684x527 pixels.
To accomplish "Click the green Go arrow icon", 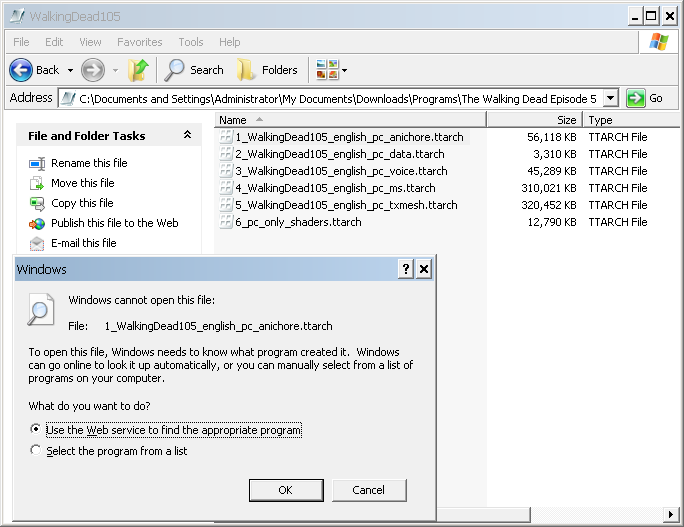I will pyautogui.click(x=635, y=98).
